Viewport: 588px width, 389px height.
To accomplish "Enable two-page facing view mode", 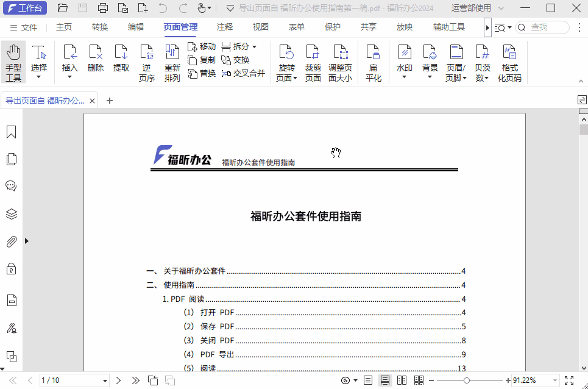I will pyautogui.click(x=402, y=380).
